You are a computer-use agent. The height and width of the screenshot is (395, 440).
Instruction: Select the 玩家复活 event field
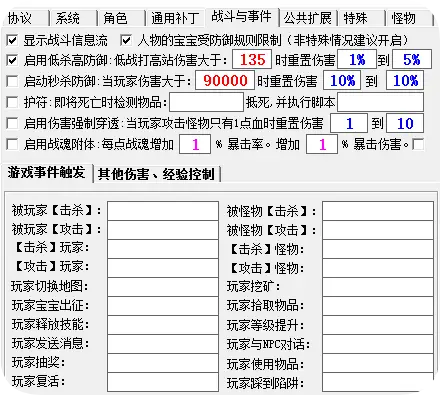(163, 382)
